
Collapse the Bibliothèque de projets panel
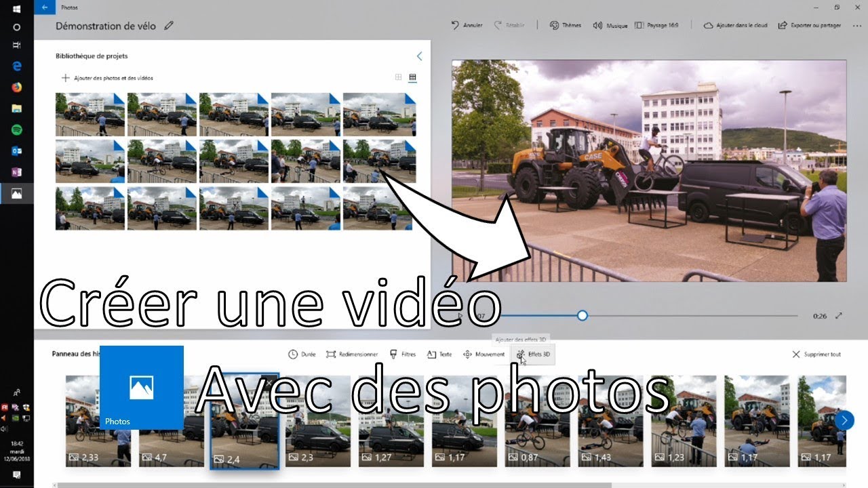(x=419, y=56)
